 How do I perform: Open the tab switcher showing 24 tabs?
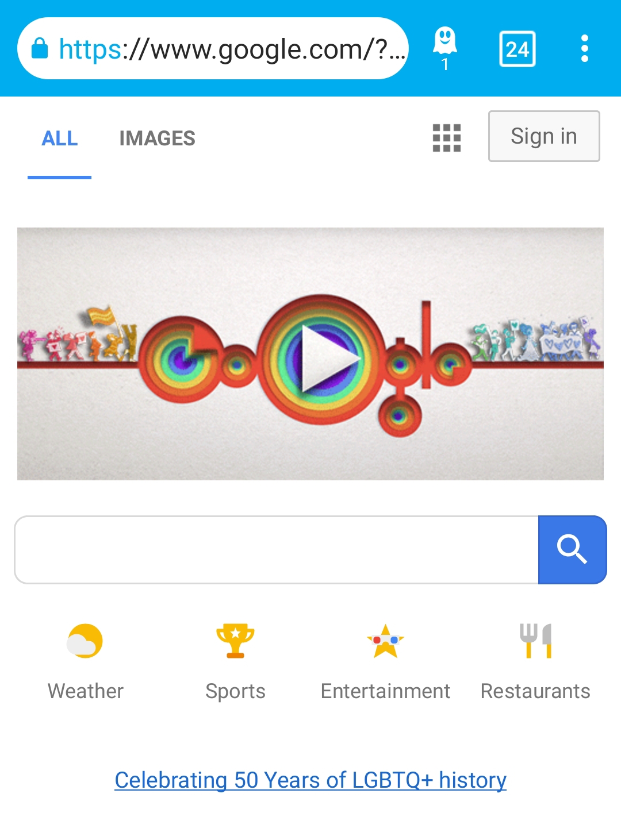pos(517,49)
